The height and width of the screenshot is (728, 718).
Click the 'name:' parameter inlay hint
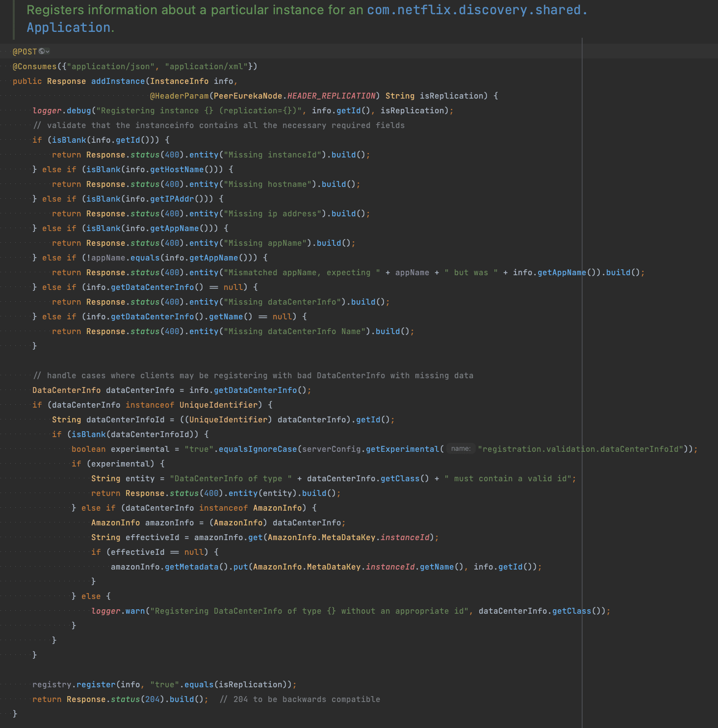tap(461, 449)
